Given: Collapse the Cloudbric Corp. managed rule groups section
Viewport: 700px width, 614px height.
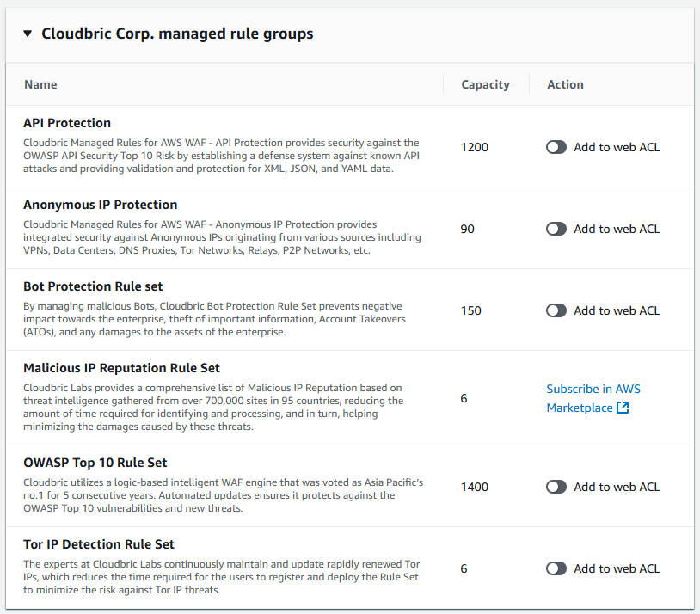Looking at the screenshot, I should click(27, 34).
